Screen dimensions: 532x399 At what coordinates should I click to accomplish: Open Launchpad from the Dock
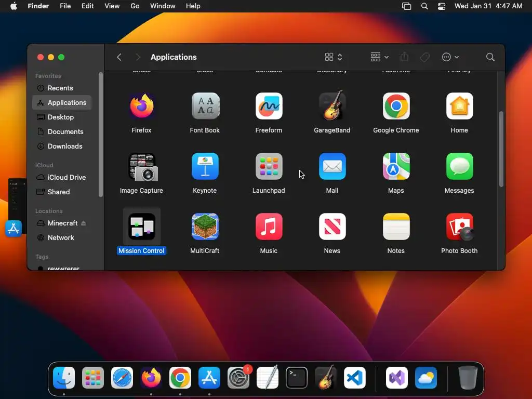(x=93, y=378)
